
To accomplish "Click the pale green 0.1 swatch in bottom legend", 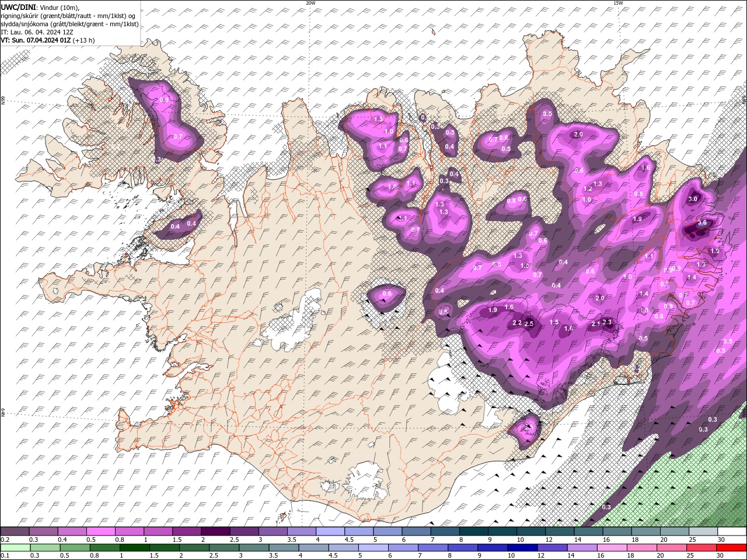I will (14, 548).
